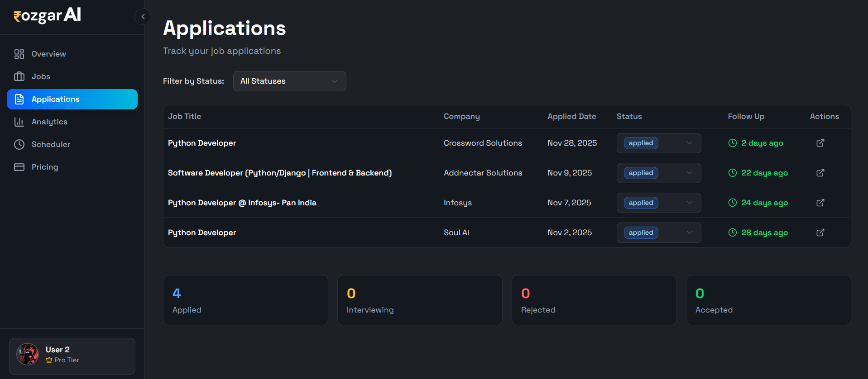Collapse the sidebar with the chevron button
The height and width of the screenshot is (379, 868).
(x=143, y=17)
